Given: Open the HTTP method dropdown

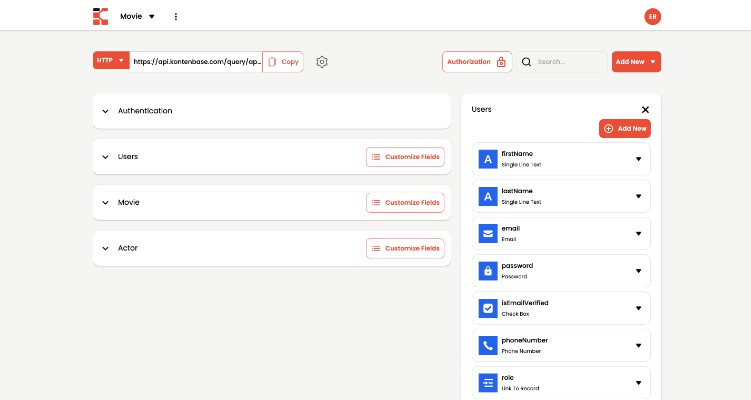Looking at the screenshot, I should pyautogui.click(x=110, y=61).
